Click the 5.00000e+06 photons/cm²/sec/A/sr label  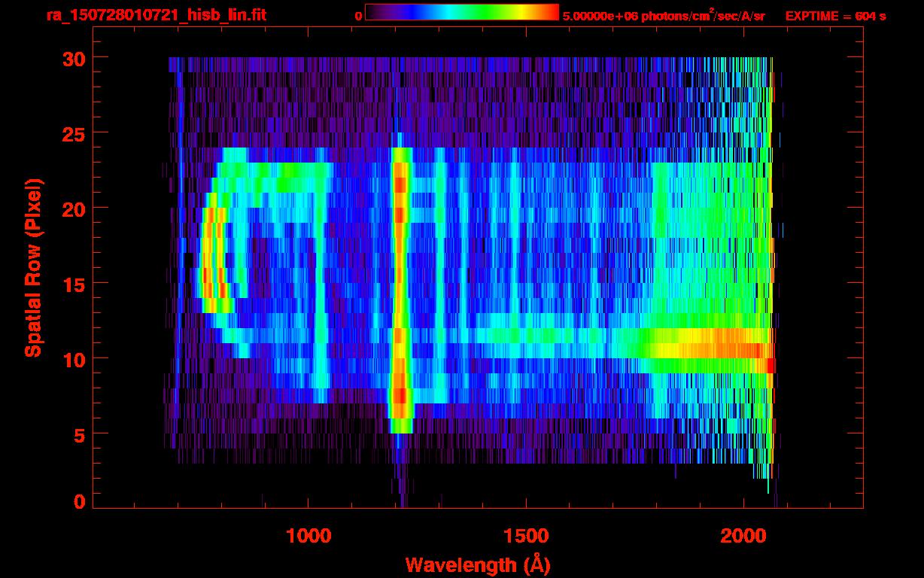(x=664, y=15)
